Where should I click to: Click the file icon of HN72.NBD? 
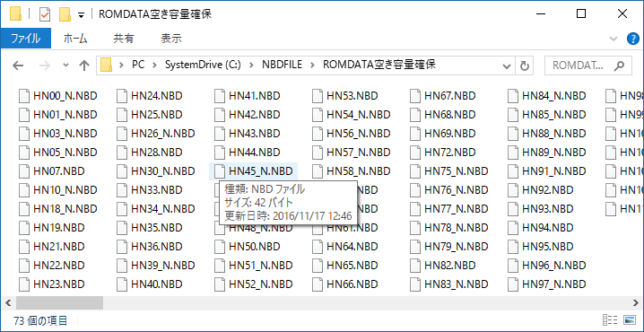tap(415, 153)
